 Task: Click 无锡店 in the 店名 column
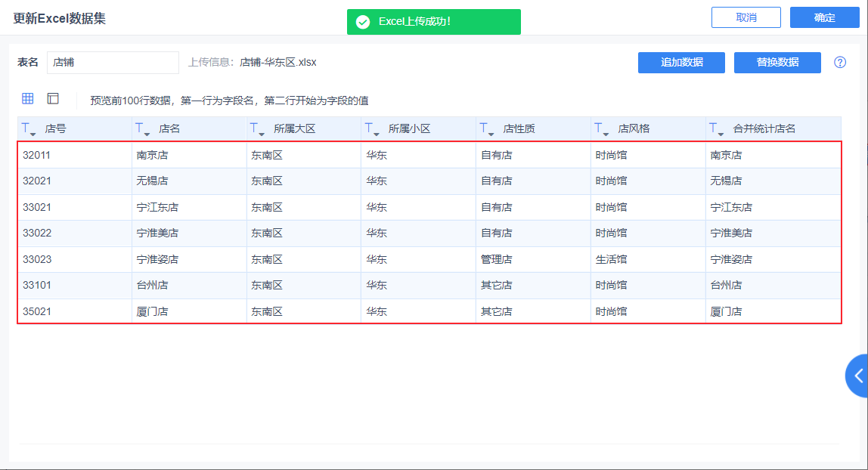[152, 181]
